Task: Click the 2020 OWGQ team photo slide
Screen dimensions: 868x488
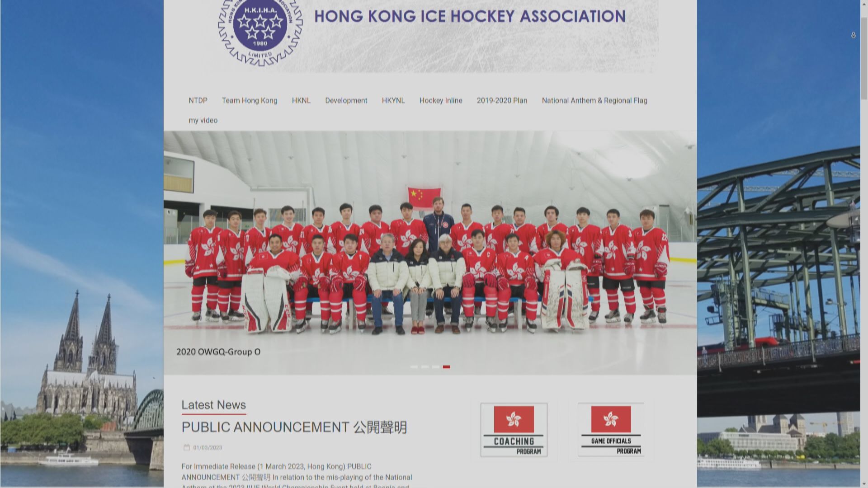Action: click(x=430, y=253)
